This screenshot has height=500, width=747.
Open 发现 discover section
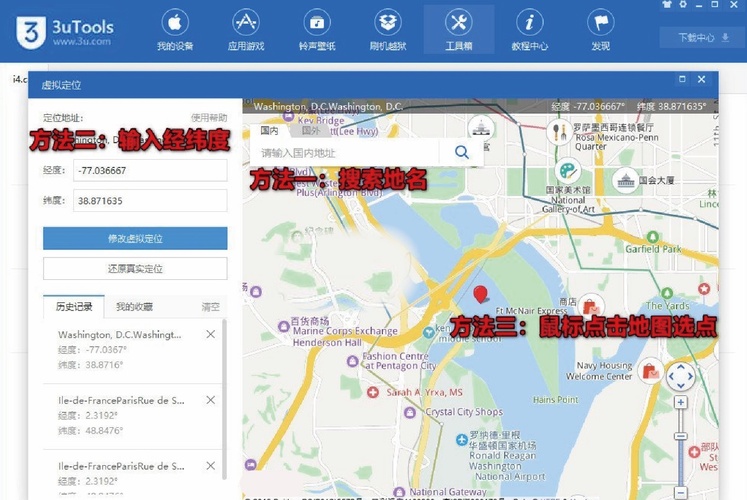pyautogui.click(x=600, y=30)
